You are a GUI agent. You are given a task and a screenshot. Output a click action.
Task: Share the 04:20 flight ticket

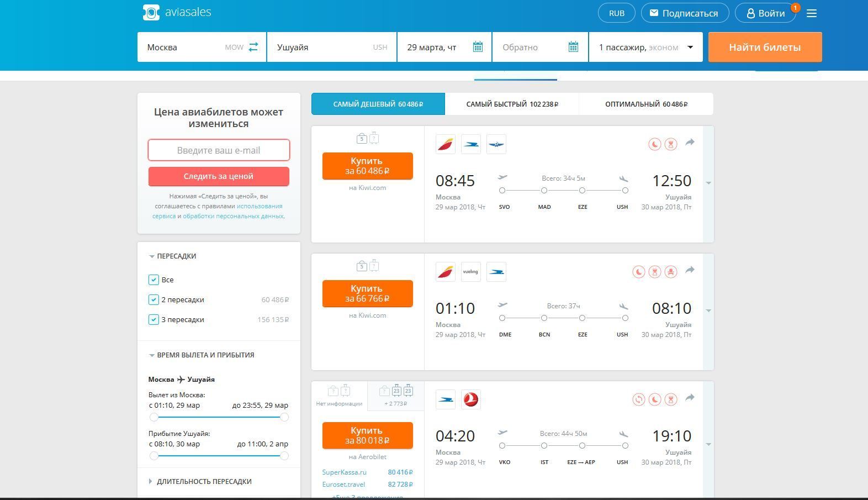pos(690,398)
